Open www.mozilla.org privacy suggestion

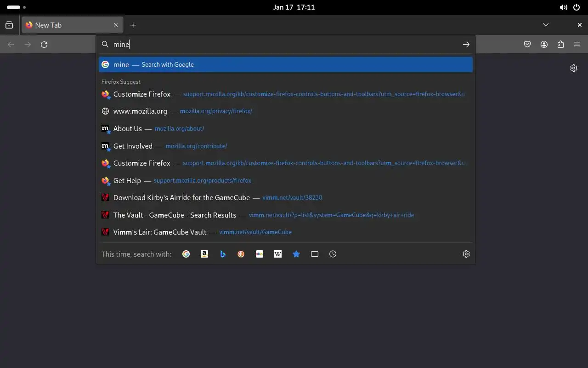tap(286, 111)
